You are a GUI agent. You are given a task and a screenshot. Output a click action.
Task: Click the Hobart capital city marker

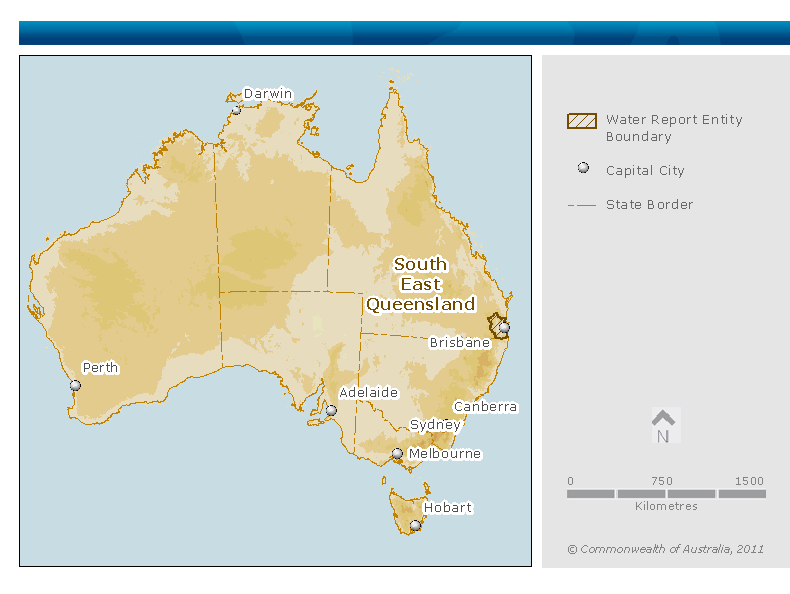(415, 525)
